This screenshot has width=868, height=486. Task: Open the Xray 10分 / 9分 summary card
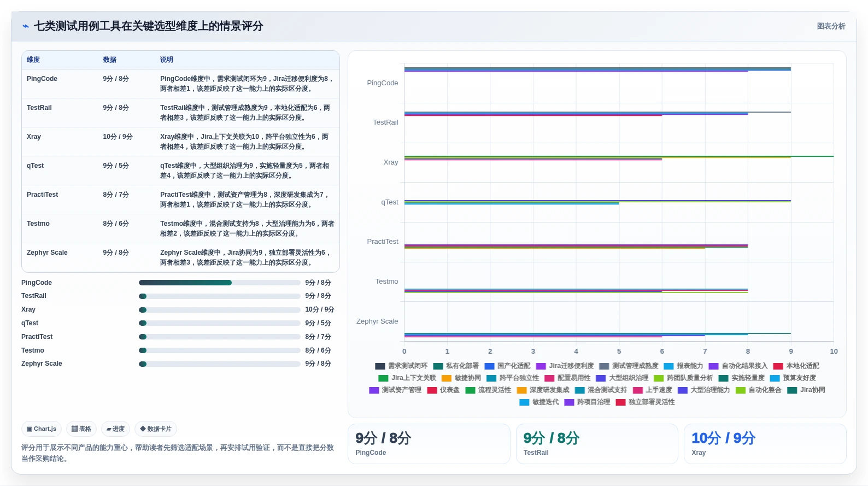pos(765,444)
